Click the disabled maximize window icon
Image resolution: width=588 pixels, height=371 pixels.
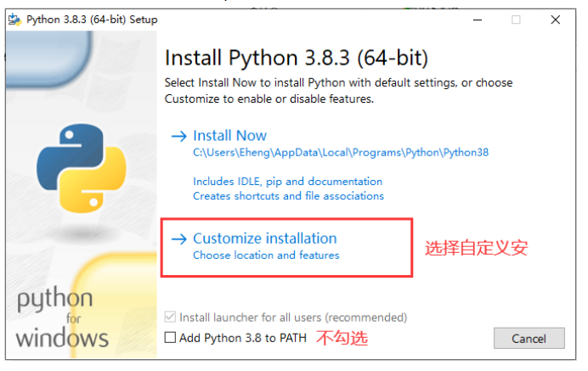coord(516,20)
